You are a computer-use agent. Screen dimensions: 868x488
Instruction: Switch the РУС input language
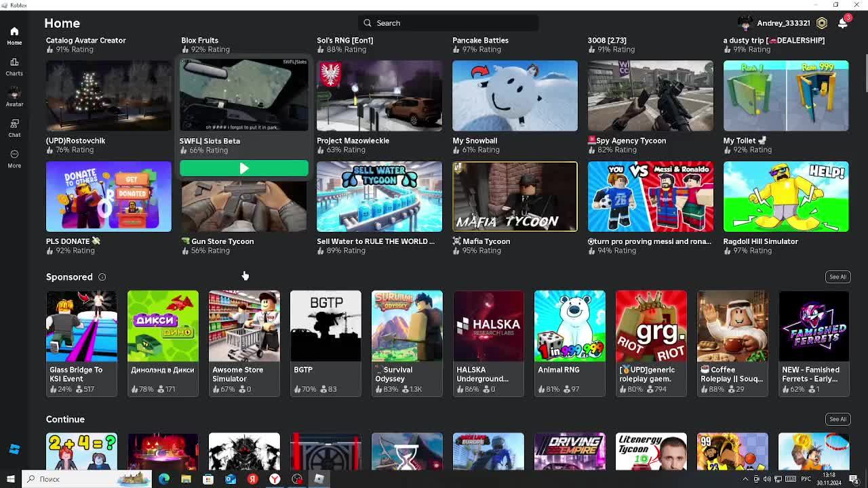(806, 479)
